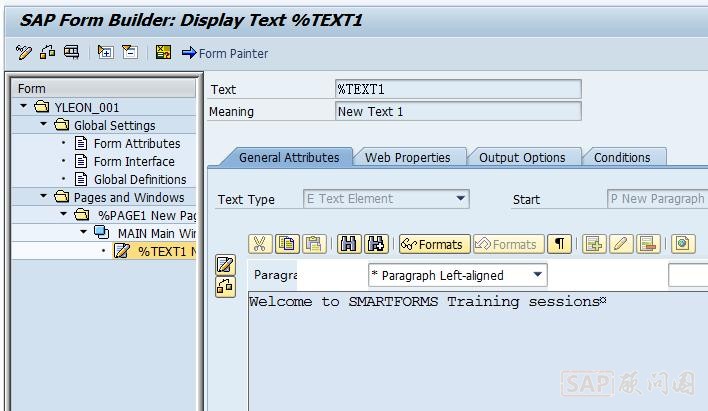Screen dimensions: 708x411
Task: Click the rightmost editor toolbar icon
Action: point(682,244)
